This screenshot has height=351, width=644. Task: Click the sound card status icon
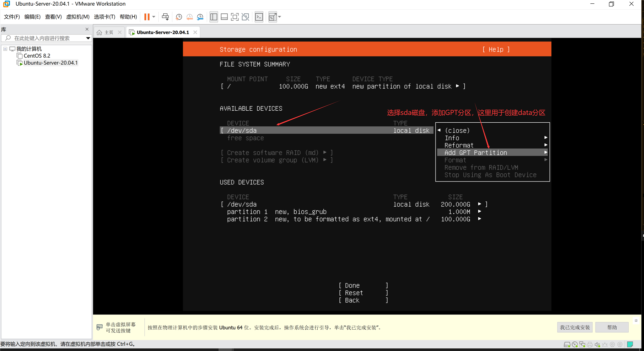tap(598, 345)
